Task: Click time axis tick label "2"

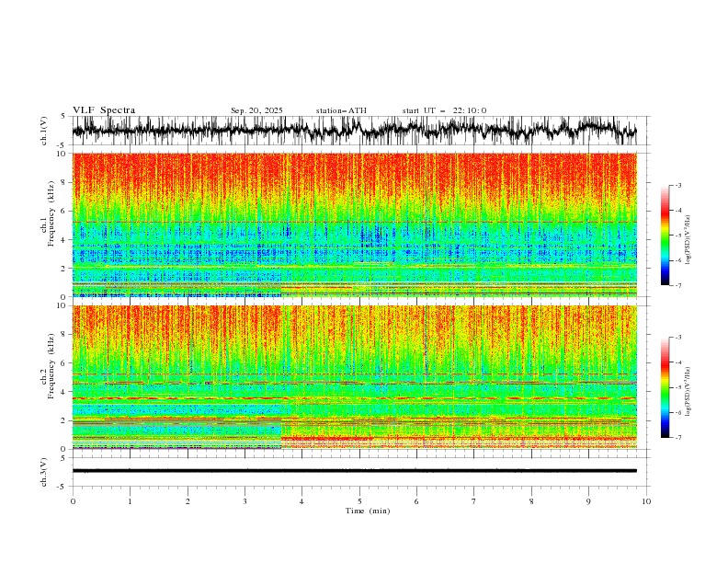Action: 188,501
